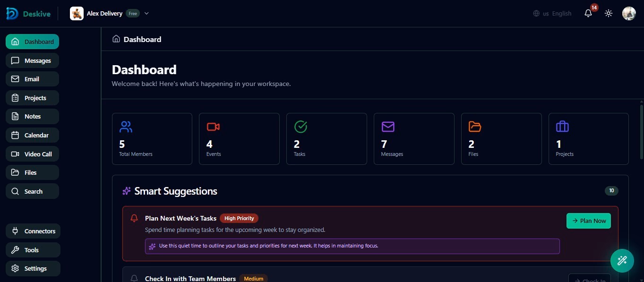The height and width of the screenshot is (282, 644).
Task: Open Connectors in the sidebar
Action: [x=33, y=231]
